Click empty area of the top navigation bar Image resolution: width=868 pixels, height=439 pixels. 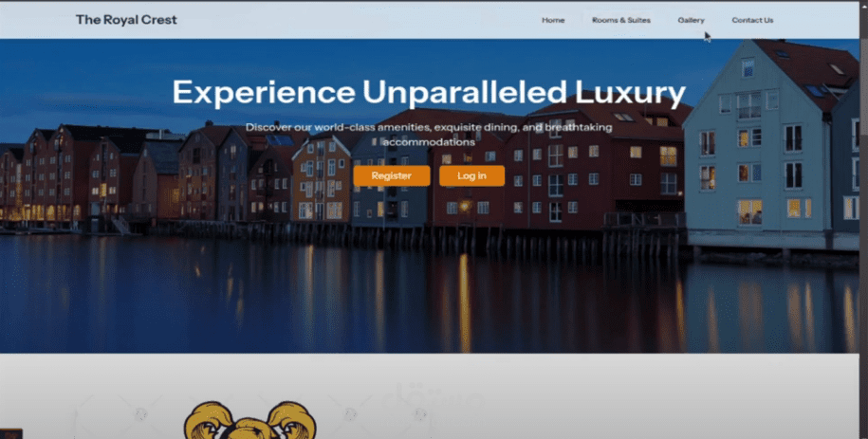point(360,20)
